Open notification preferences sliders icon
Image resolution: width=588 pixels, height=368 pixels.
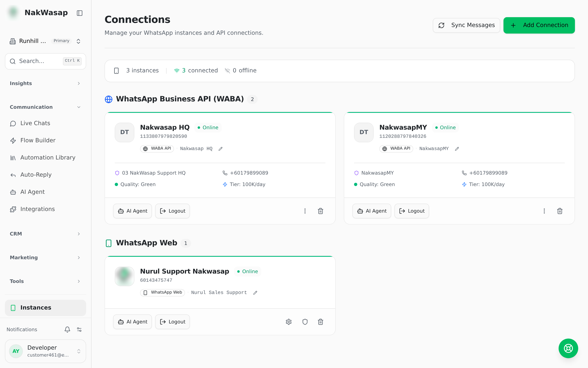(79, 330)
